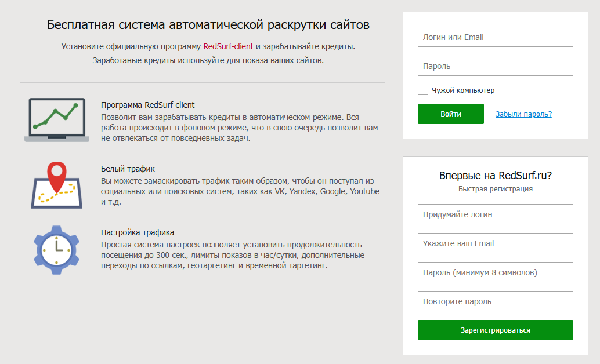Viewport: 600px width, 364px height.
Task: Click the Программа RedSurf-client heading
Action: [148, 105]
